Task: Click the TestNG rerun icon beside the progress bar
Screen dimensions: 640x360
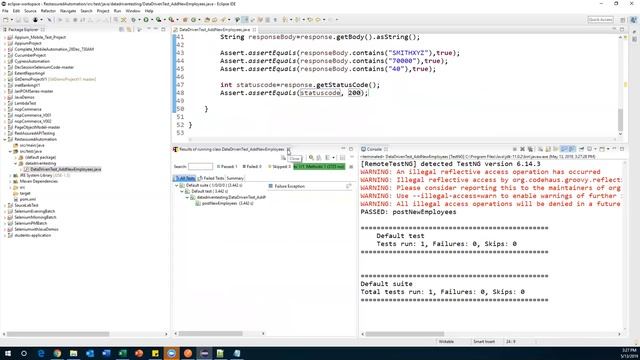Action: 351,167
